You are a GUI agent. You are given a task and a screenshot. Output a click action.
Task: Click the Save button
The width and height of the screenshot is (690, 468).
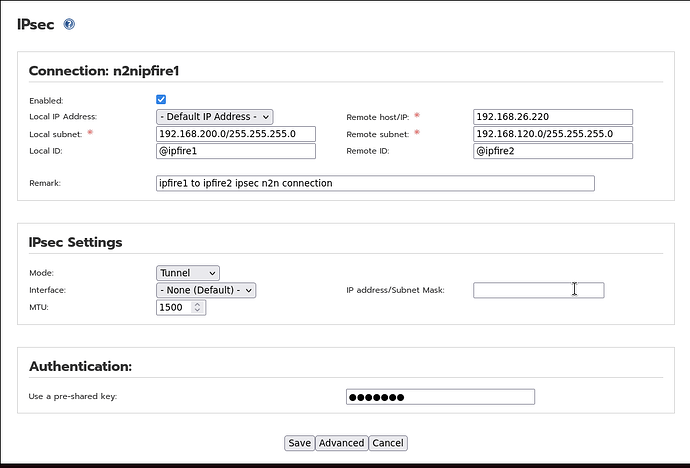click(300, 443)
